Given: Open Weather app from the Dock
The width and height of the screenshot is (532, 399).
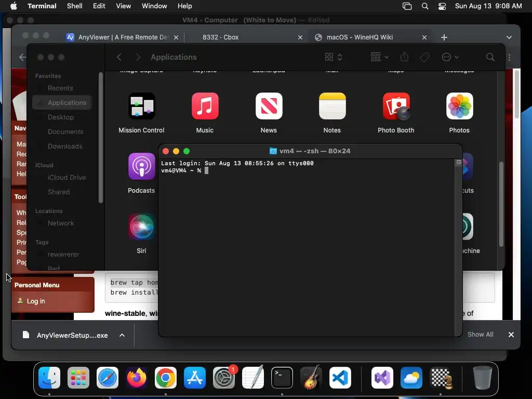Looking at the screenshot, I should pos(411,378).
